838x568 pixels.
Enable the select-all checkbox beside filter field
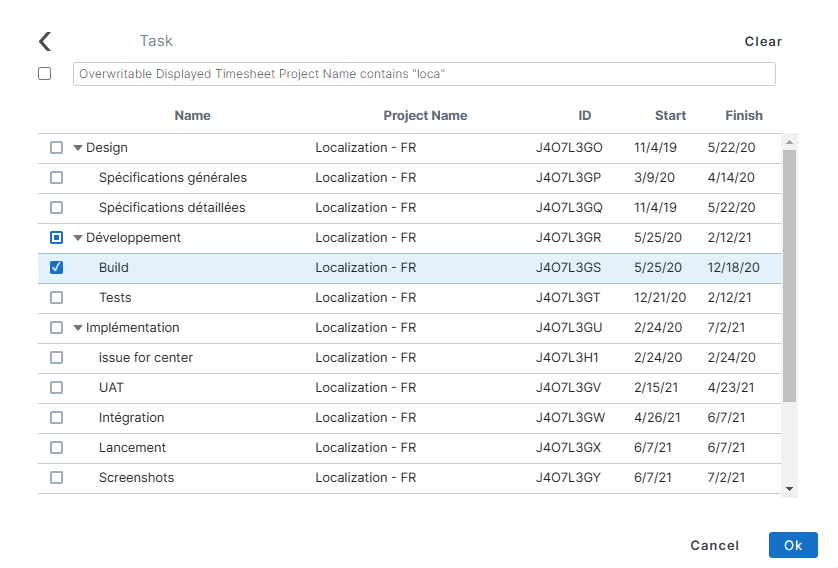pos(45,74)
